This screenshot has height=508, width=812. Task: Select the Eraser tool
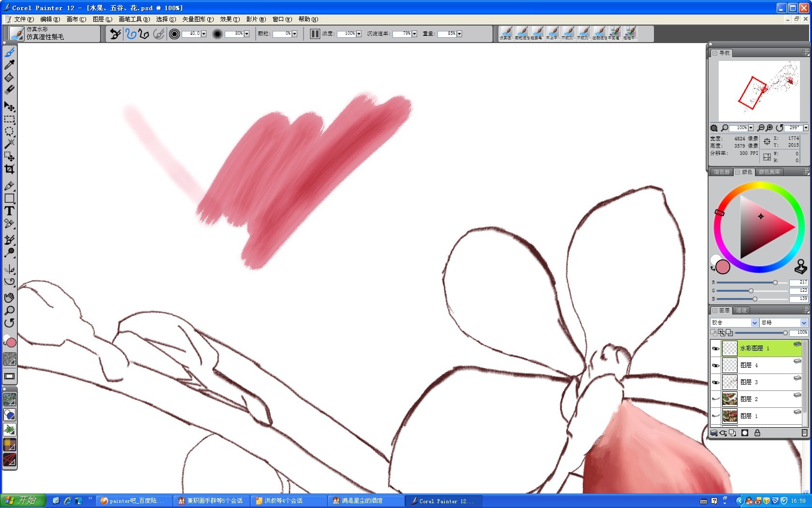10,90
